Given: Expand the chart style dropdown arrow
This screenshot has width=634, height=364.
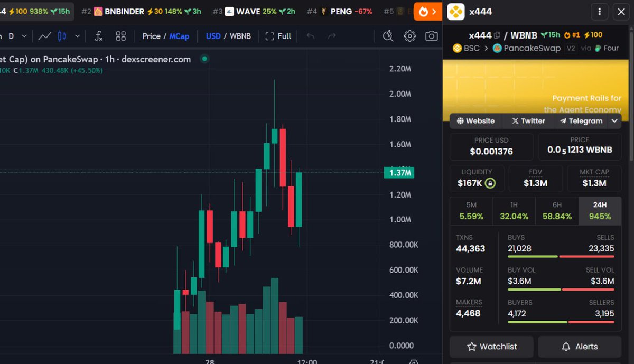Looking at the screenshot, I should (x=77, y=36).
